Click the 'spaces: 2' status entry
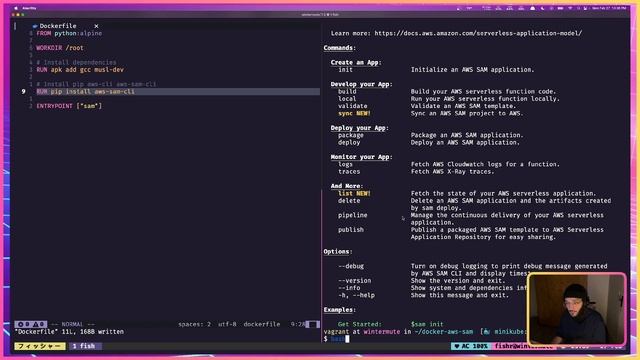This screenshot has height=360, width=640. pyautogui.click(x=194, y=324)
